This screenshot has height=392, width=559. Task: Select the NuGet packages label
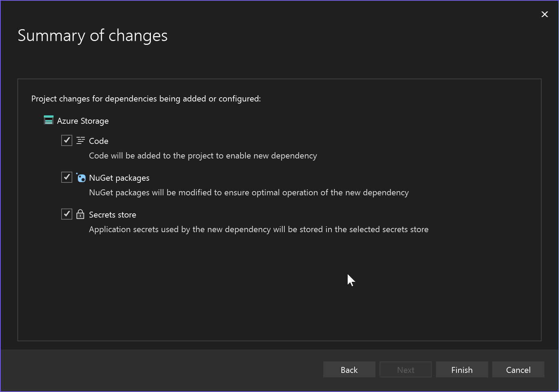click(x=119, y=178)
